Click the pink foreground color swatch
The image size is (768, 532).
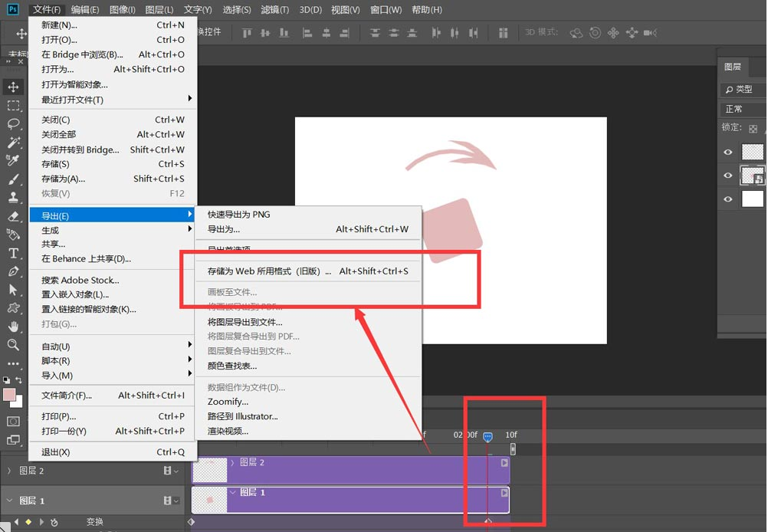(x=8, y=395)
